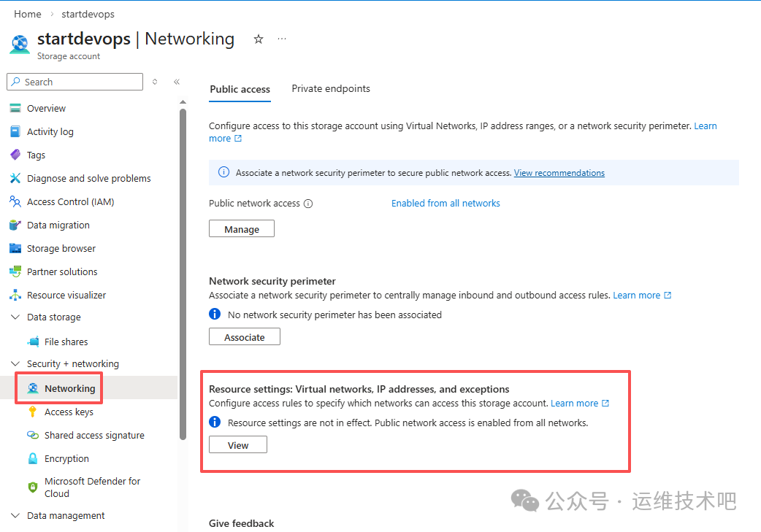Expand the Data management section

click(15, 516)
